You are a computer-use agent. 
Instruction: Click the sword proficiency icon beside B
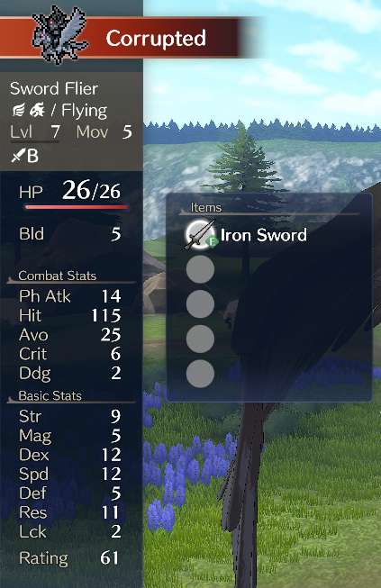pyautogui.click(x=18, y=155)
